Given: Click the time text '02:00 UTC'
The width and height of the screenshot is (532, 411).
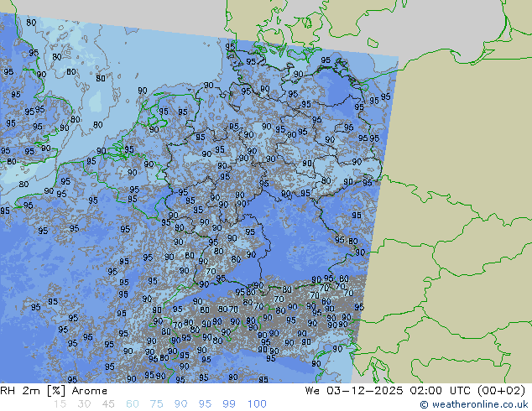Looking at the screenshot, I should pos(440,391).
